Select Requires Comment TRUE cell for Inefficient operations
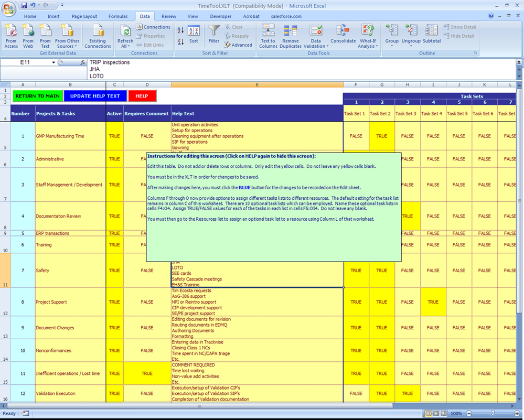Image resolution: width=524 pixels, height=420 pixels. point(147,373)
